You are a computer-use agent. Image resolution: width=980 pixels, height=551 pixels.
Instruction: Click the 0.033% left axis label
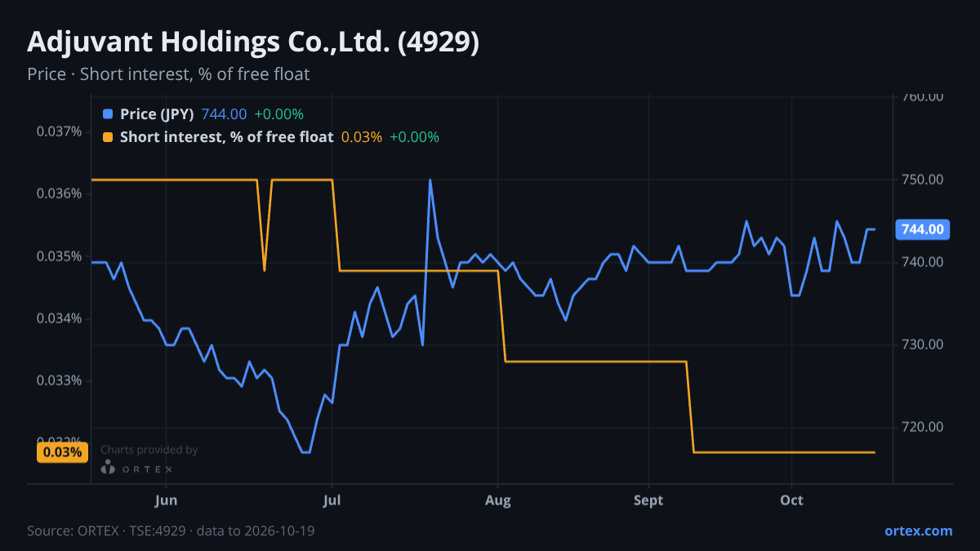(60, 380)
